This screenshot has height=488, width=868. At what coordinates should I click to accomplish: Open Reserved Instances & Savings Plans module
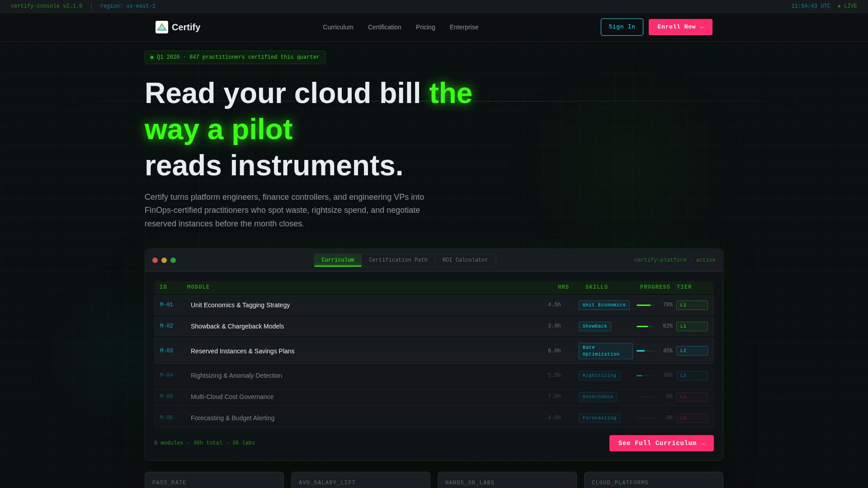(x=242, y=352)
